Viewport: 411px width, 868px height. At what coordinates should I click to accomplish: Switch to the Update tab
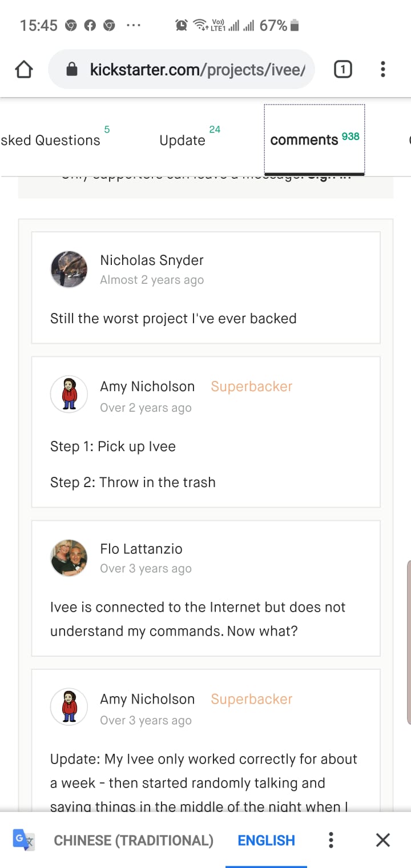click(x=183, y=140)
